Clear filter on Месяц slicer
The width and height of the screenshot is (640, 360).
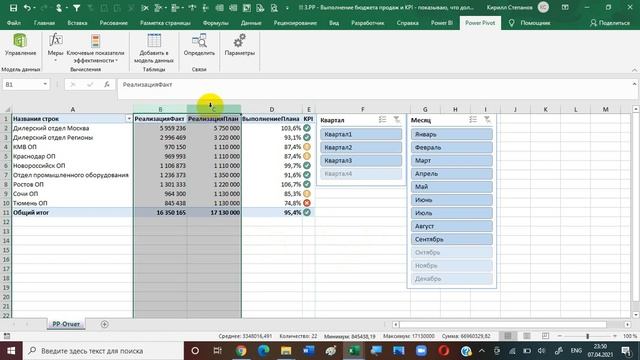[x=487, y=120]
